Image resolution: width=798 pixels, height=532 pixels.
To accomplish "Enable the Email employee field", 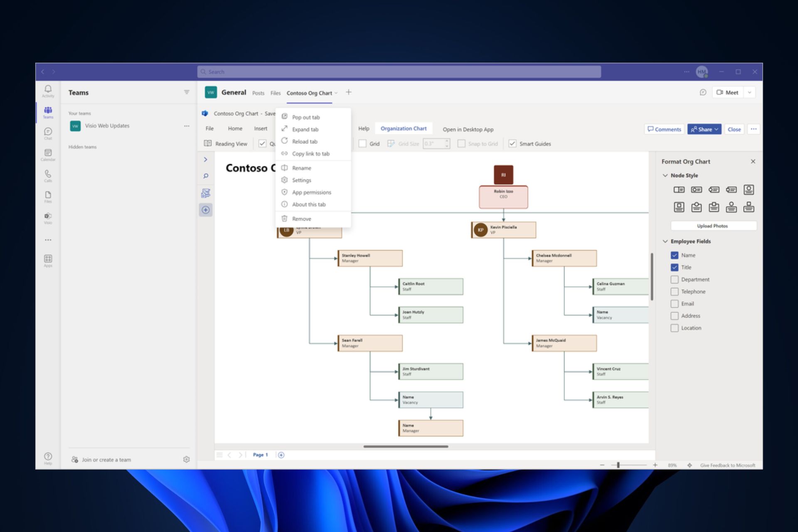I will click(x=675, y=304).
